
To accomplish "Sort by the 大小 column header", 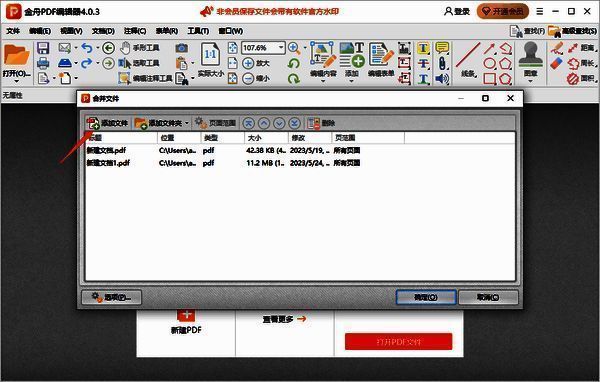I will point(266,138).
